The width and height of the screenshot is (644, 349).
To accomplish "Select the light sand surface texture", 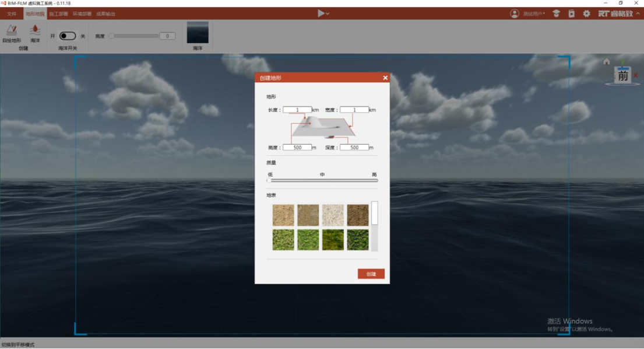I will (283, 215).
